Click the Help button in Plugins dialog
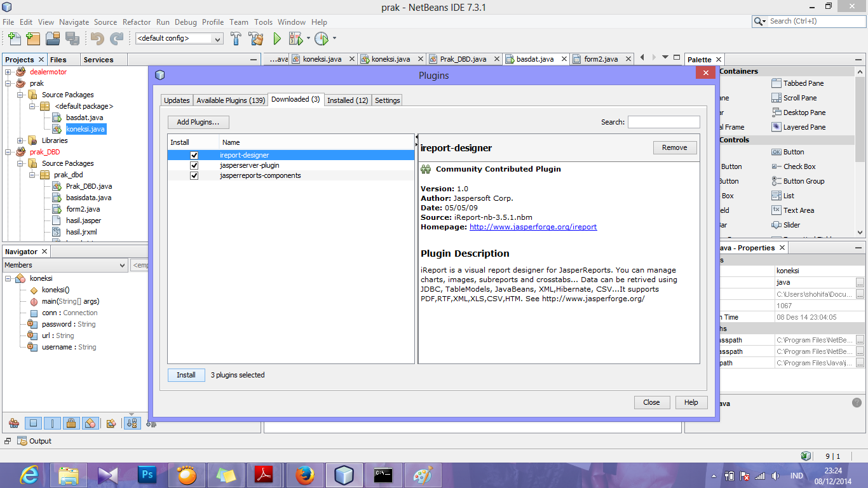 coord(691,402)
